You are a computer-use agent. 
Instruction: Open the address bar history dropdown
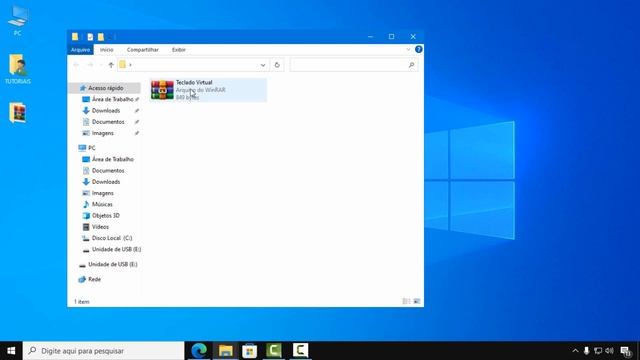[x=263, y=65]
